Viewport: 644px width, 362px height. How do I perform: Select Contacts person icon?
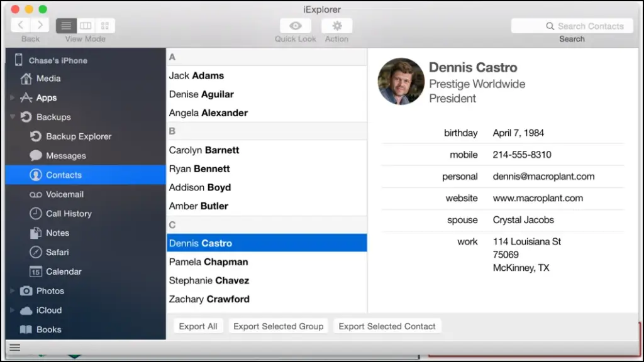point(36,175)
